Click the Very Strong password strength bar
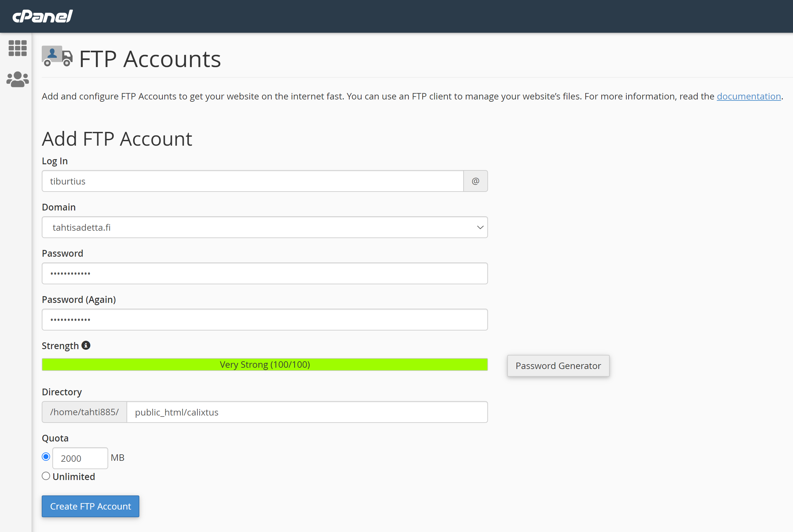This screenshot has width=793, height=532. 265,365
